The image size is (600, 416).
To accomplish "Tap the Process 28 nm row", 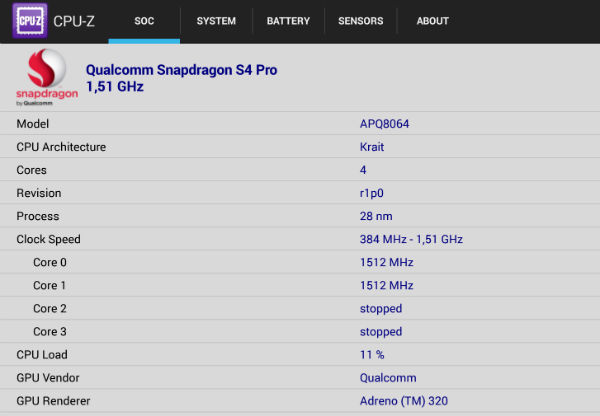I will pyautogui.click(x=300, y=216).
